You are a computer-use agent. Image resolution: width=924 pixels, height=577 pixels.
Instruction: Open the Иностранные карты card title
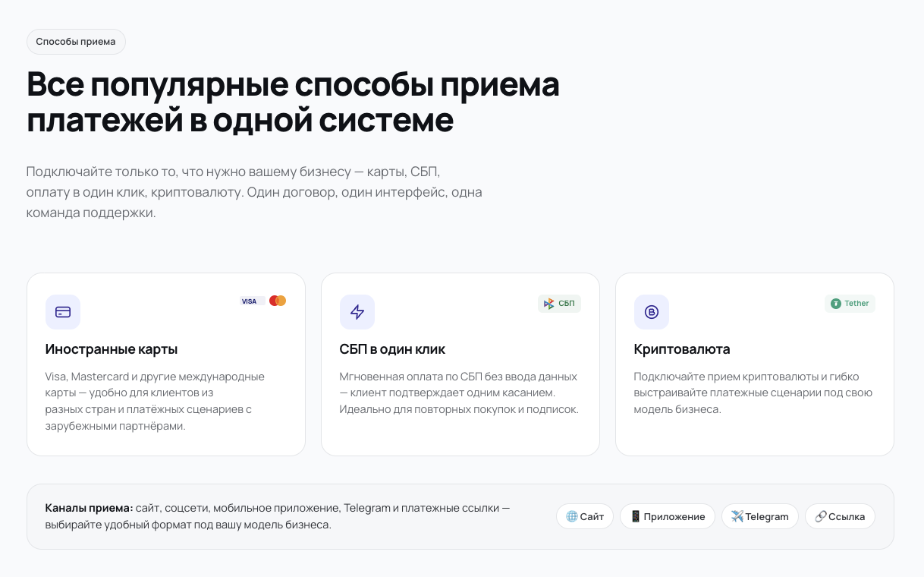[112, 349]
